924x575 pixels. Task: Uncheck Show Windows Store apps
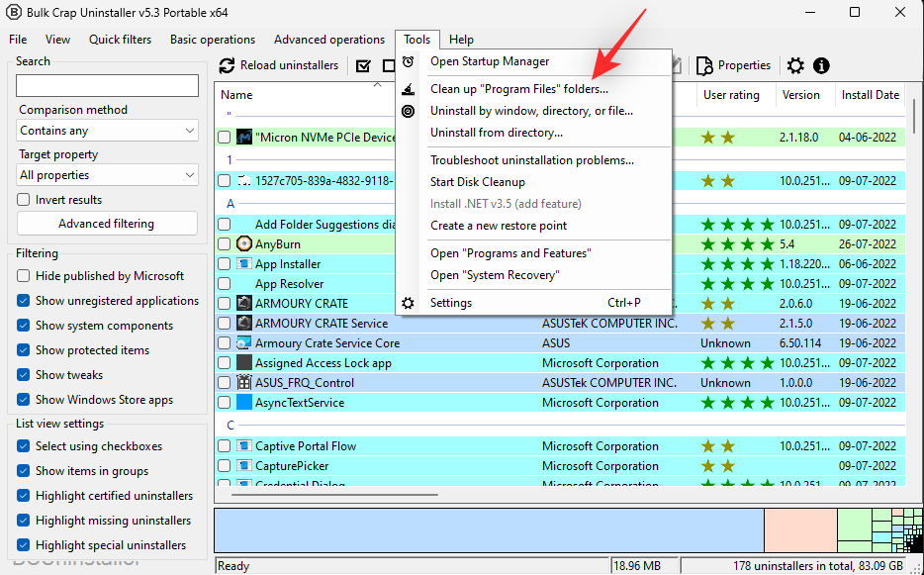point(24,400)
